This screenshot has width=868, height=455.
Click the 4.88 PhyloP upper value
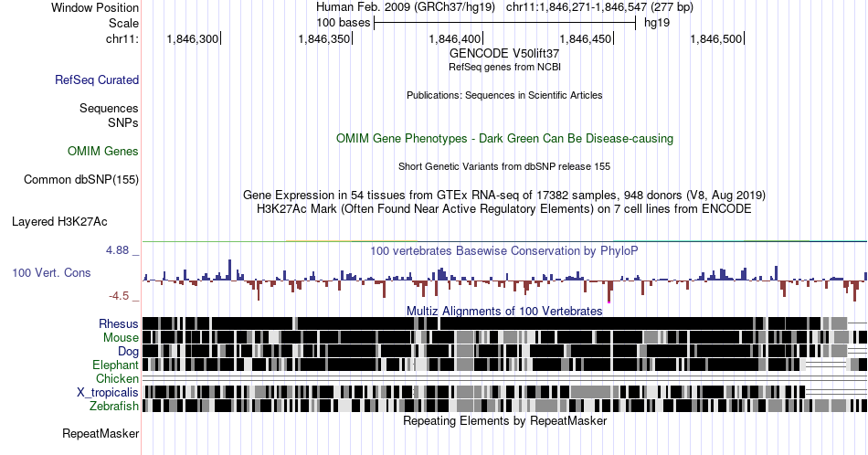117,250
